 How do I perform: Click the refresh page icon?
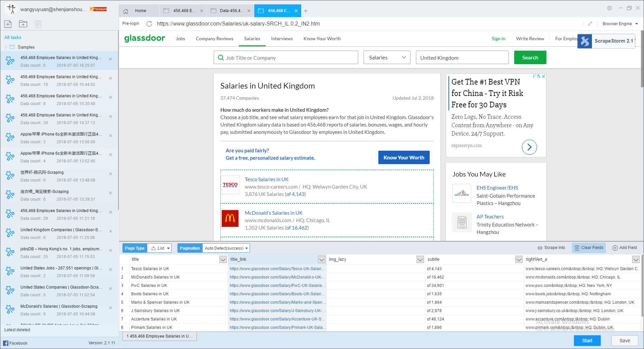[x=149, y=23]
